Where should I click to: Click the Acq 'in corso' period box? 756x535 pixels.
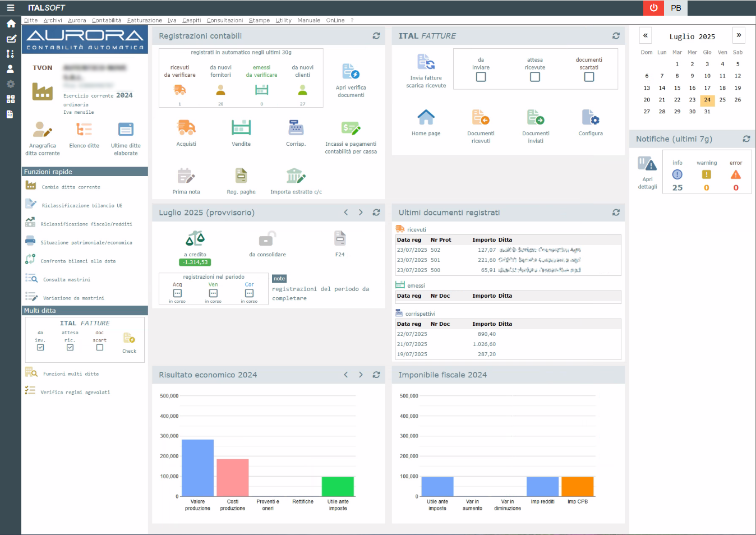tap(177, 293)
